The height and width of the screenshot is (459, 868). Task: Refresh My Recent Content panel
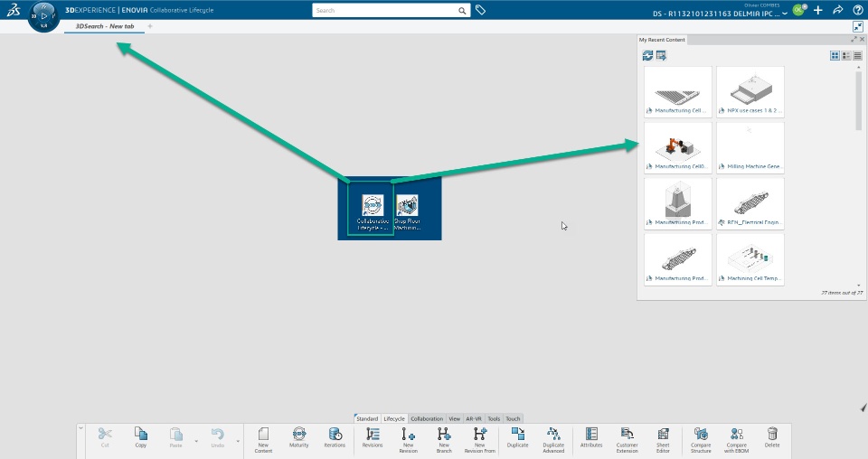647,55
